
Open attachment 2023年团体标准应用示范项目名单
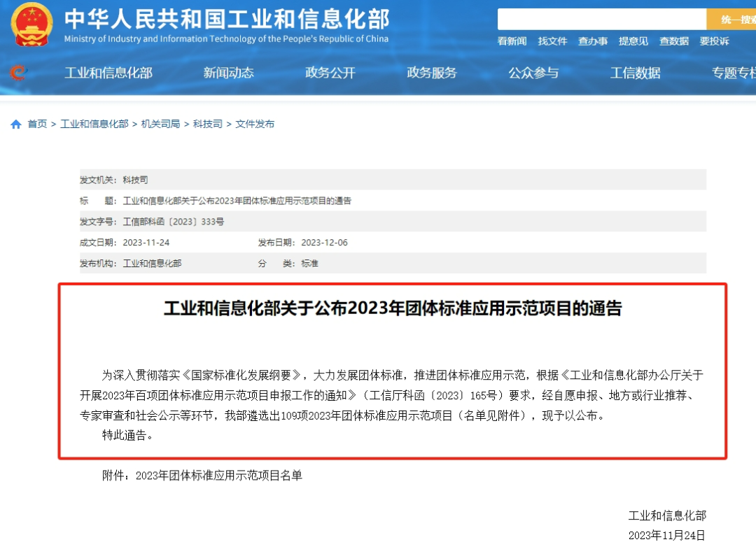click(219, 476)
